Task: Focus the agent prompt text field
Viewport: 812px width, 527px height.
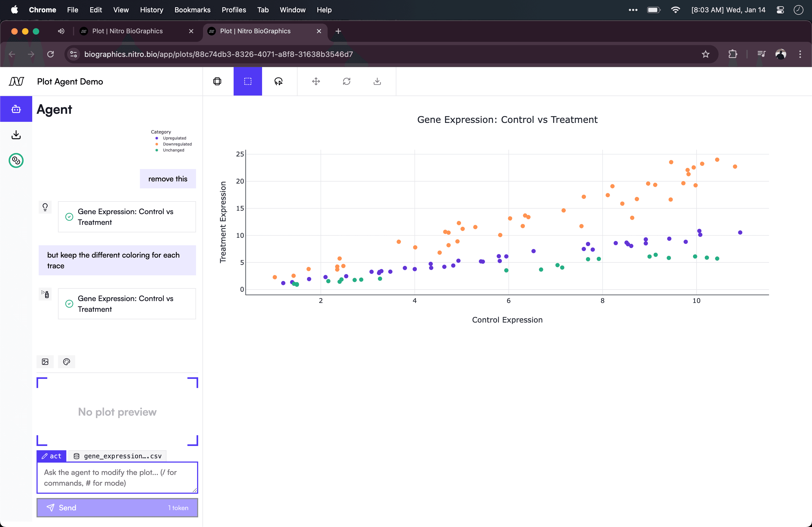Action: coord(117,477)
